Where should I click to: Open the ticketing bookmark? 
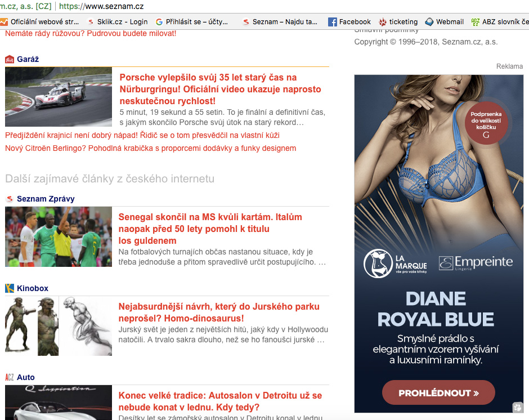[398, 21]
